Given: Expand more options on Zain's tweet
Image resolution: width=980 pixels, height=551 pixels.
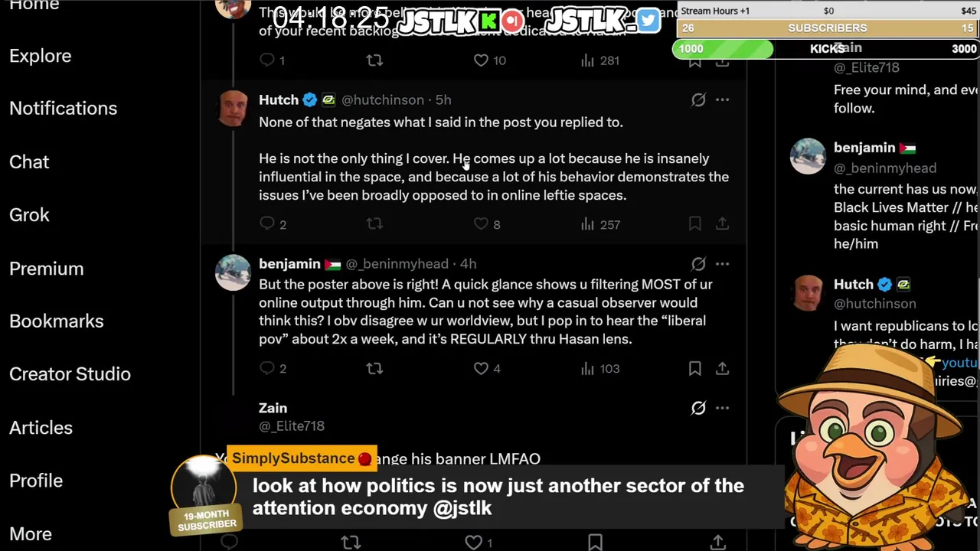Looking at the screenshot, I should 722,408.
